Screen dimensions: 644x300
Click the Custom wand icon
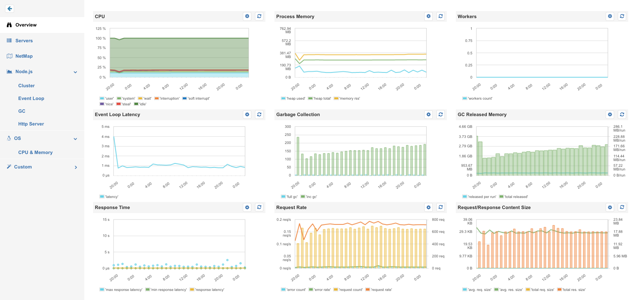[9, 166]
